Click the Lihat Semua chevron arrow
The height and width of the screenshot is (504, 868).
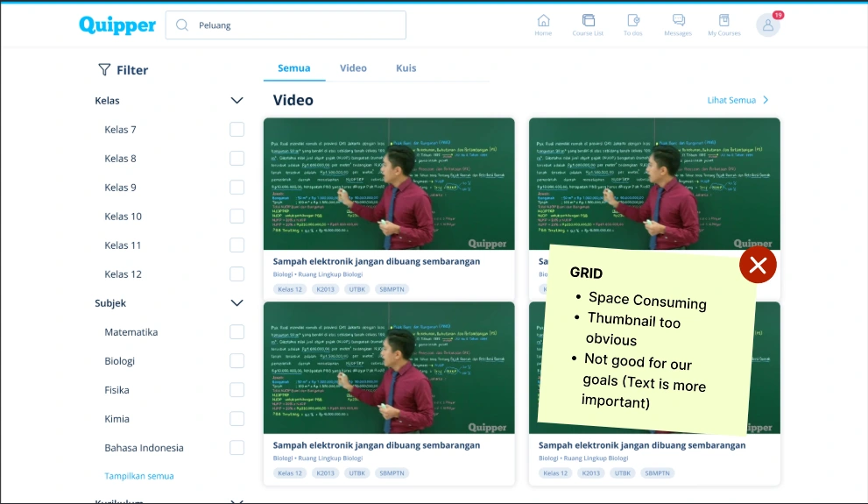coord(766,100)
